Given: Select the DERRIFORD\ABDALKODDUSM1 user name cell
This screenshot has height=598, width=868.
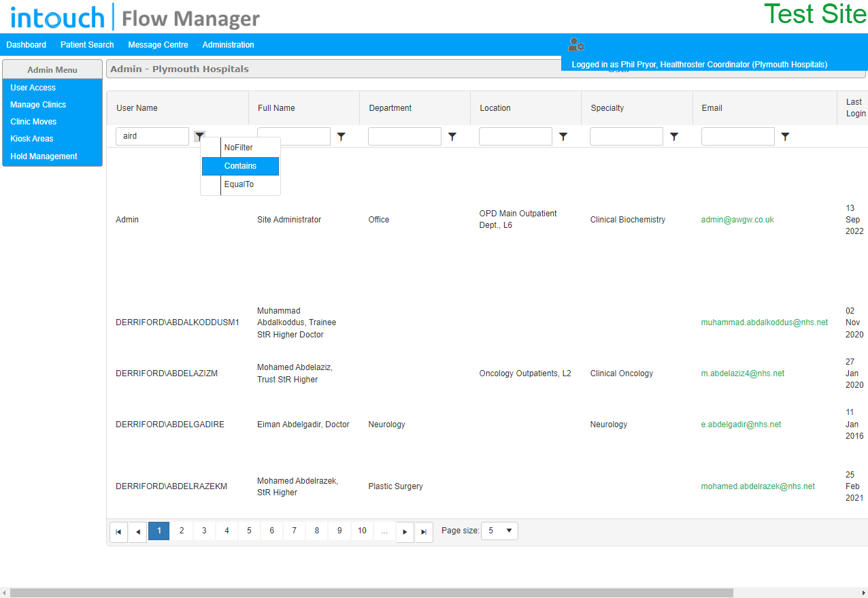Looking at the screenshot, I should [x=178, y=322].
